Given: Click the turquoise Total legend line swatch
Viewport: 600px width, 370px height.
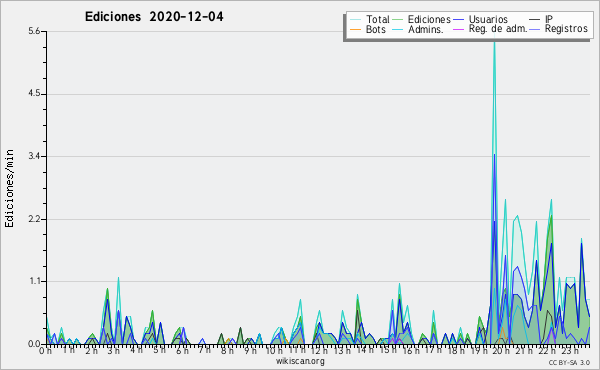Looking at the screenshot, I should pyautogui.click(x=355, y=20).
